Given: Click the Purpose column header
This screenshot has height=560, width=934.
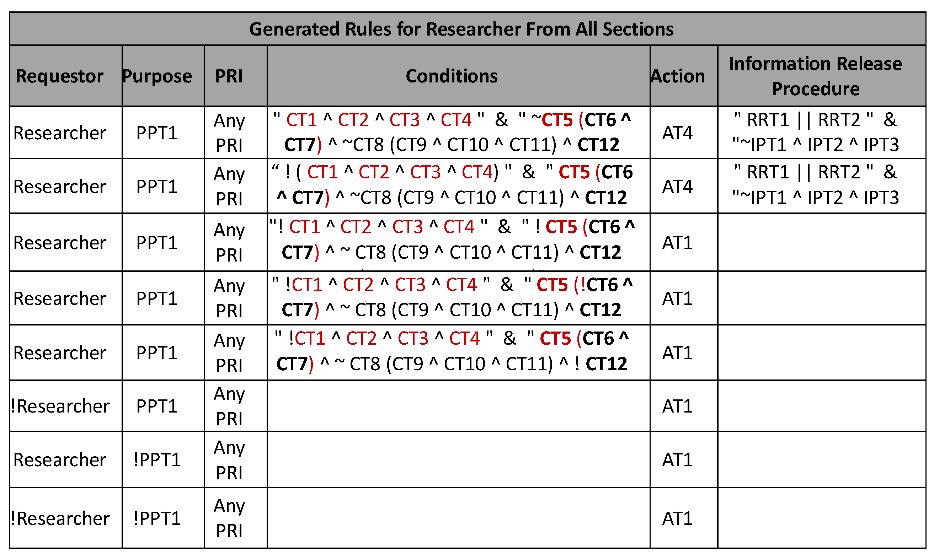Looking at the screenshot, I should [157, 76].
